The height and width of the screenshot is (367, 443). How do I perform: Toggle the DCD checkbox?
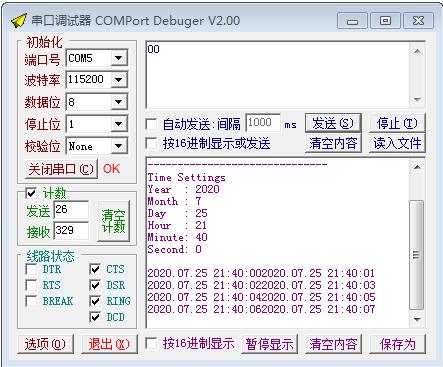[x=95, y=317]
